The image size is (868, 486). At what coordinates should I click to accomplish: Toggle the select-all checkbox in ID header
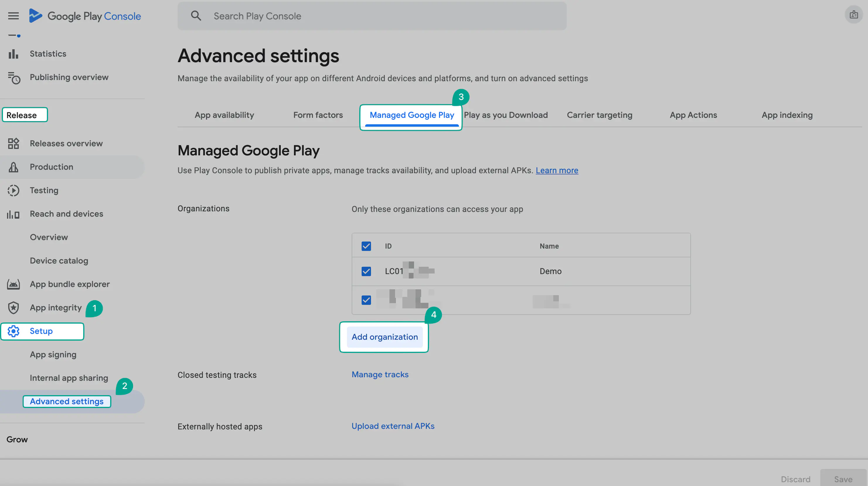pyautogui.click(x=366, y=246)
